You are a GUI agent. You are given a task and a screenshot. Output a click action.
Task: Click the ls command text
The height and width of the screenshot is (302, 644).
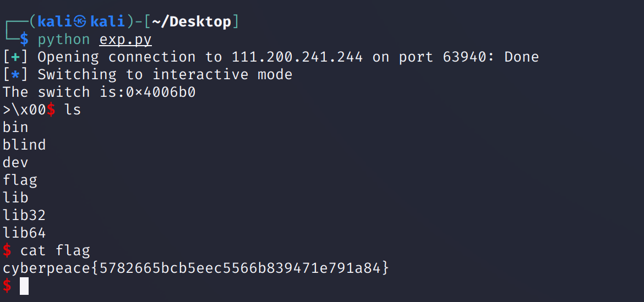73,109
